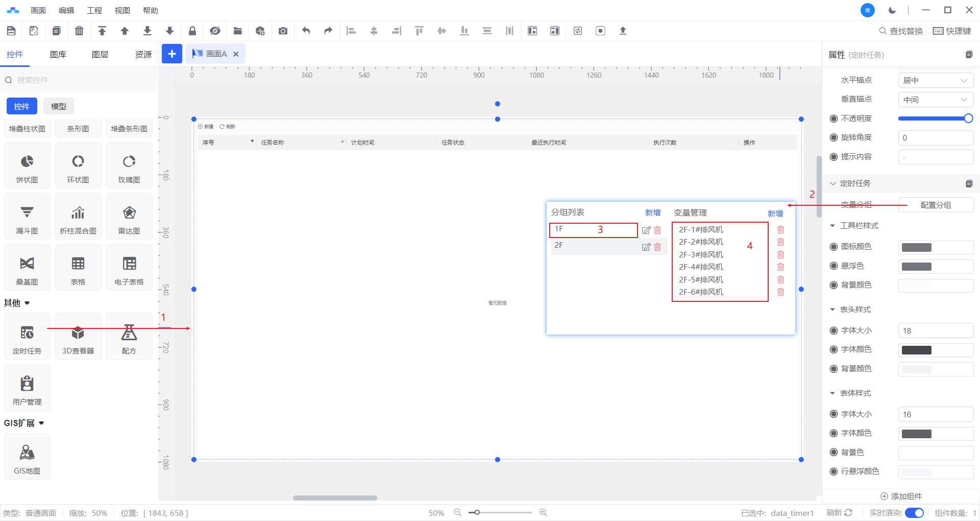Open the 水平锚点 dropdown
Viewport: 980px width, 521px height.
[x=935, y=80]
